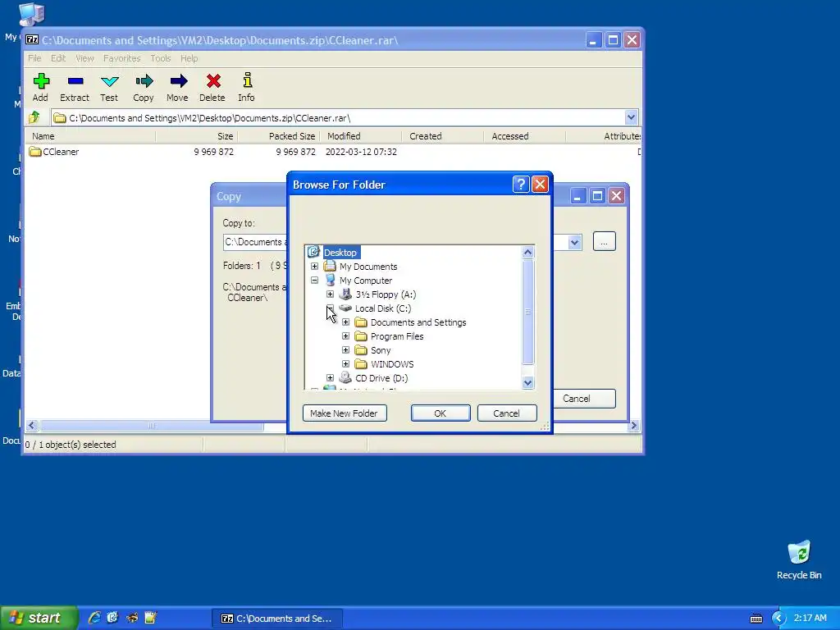Sort file list by Name column
The width and height of the screenshot is (840, 630).
point(91,136)
